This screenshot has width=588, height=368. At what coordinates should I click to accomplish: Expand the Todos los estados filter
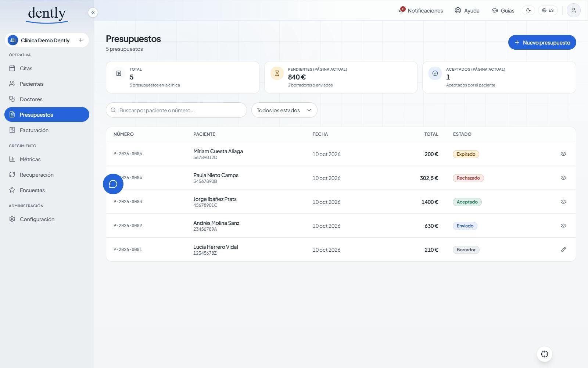click(x=284, y=110)
